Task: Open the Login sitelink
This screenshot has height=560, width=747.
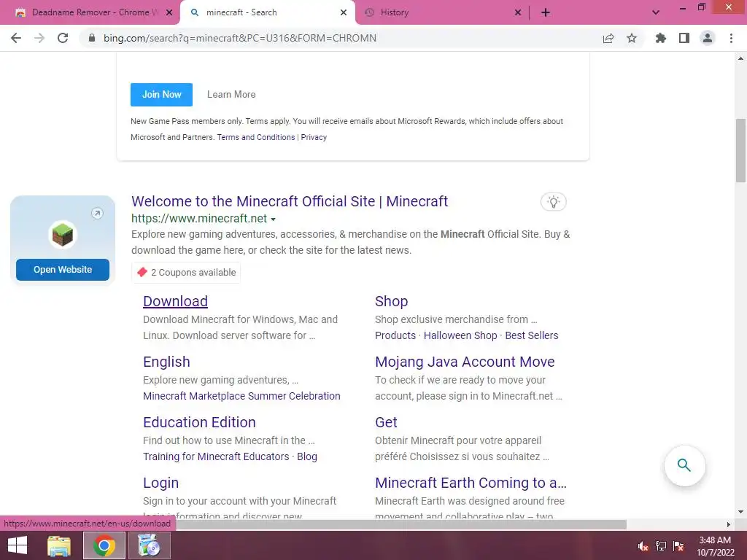Action: [160, 483]
